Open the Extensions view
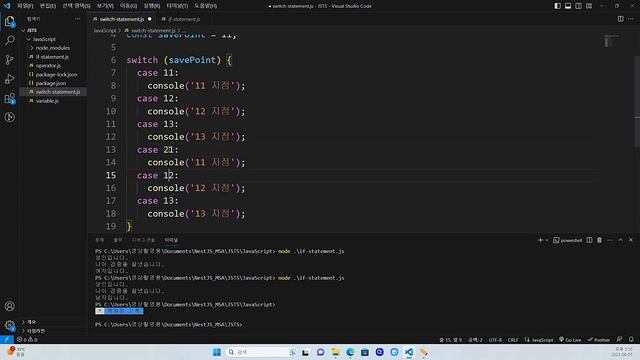The image size is (640, 360). click(x=9, y=98)
